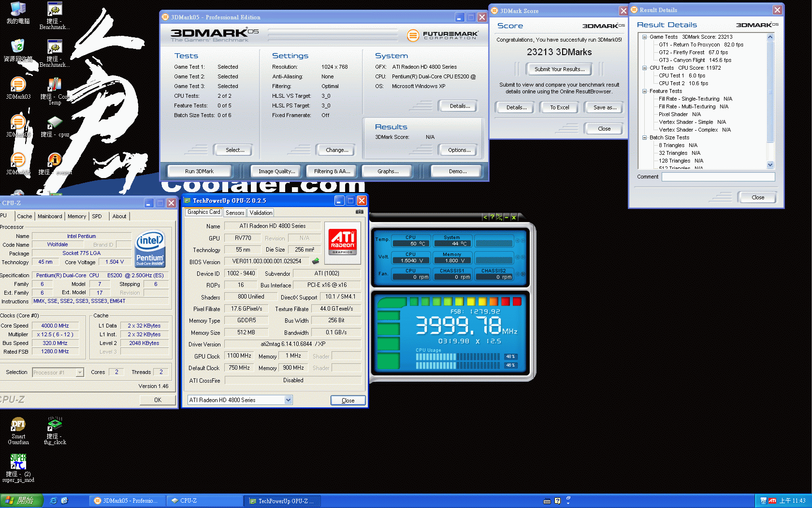Click the BIOS save chip icon in GPU-Z
The image size is (812, 508).
pyautogui.click(x=316, y=261)
